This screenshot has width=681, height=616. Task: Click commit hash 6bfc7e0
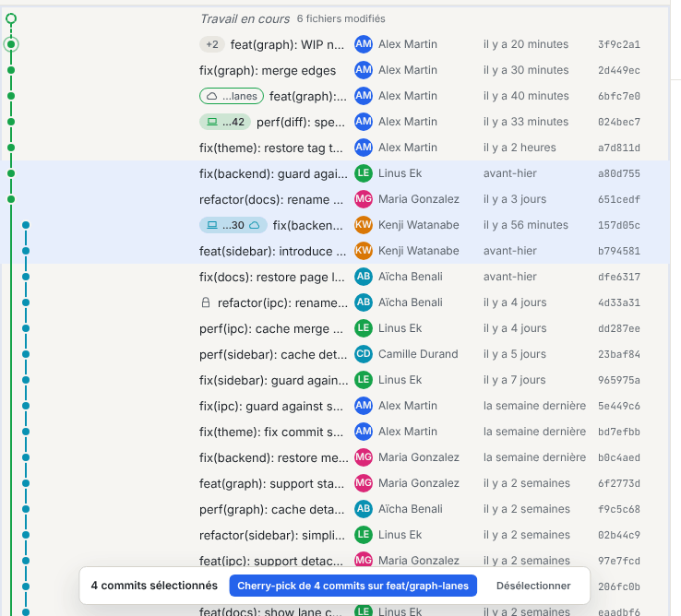click(619, 96)
